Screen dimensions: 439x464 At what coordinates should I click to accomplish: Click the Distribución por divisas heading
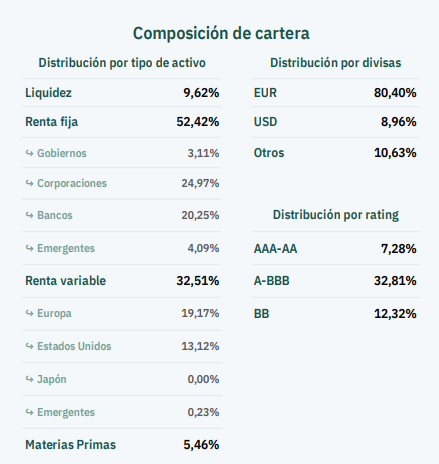(x=335, y=63)
